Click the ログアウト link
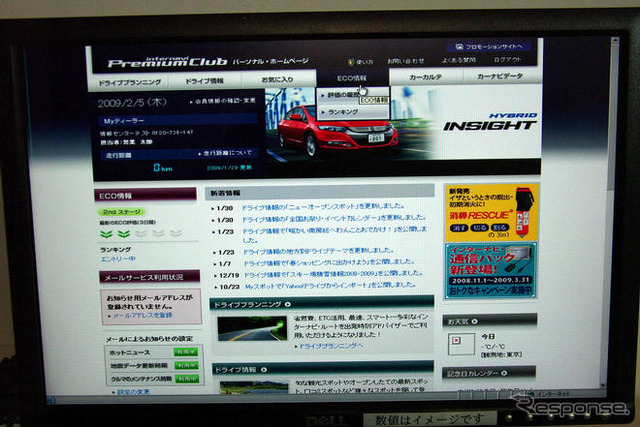This screenshot has height=427, width=640. pyautogui.click(x=507, y=60)
